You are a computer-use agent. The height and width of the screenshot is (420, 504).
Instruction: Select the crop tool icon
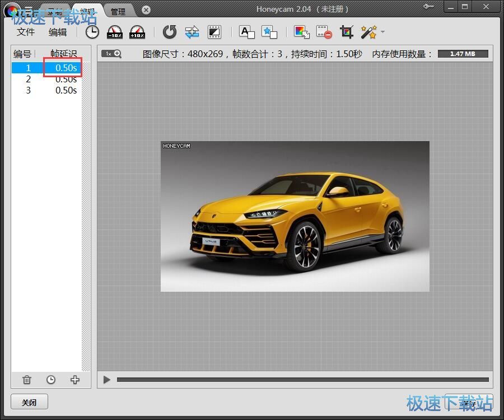[x=347, y=32]
